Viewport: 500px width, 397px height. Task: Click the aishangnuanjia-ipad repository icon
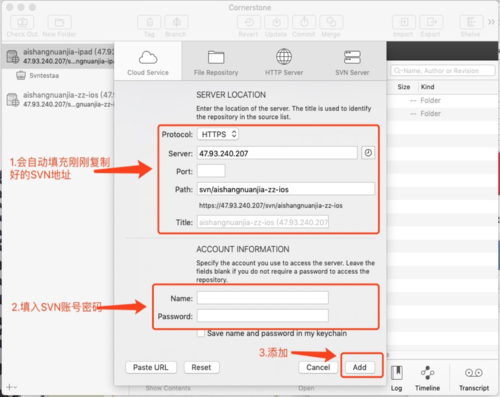pyautogui.click(x=13, y=56)
